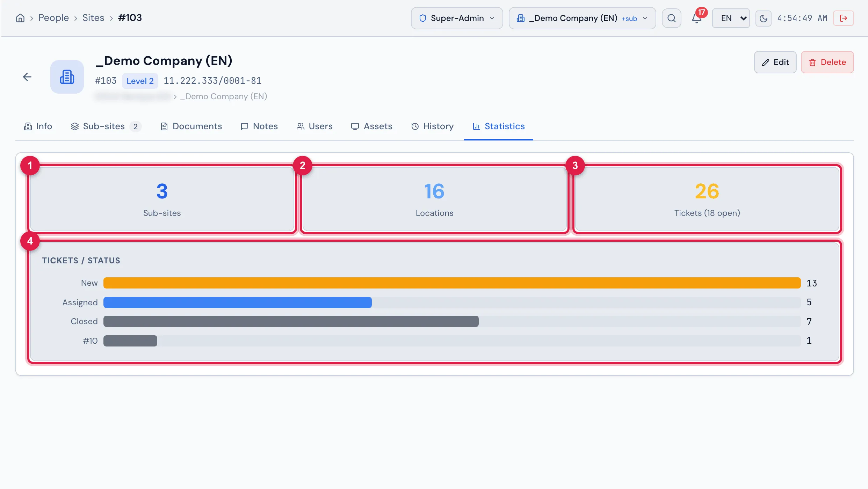Switch to the Info tab

coord(38,126)
